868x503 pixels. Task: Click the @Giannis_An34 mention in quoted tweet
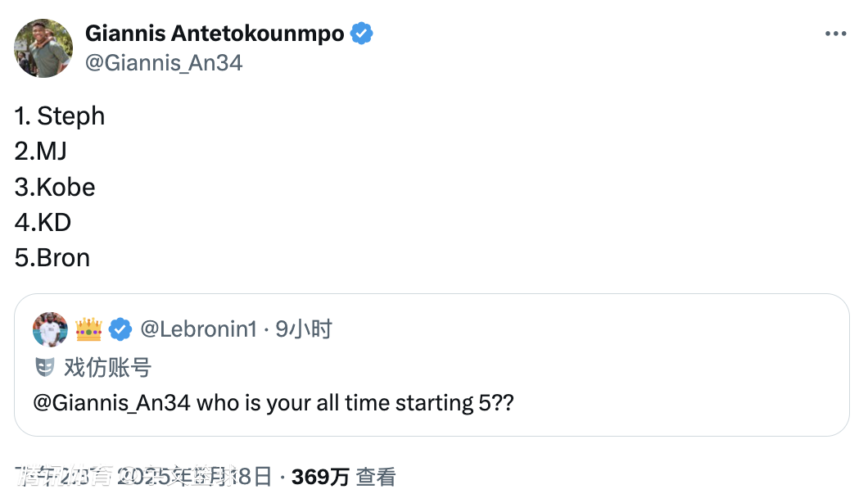pyautogui.click(x=111, y=403)
